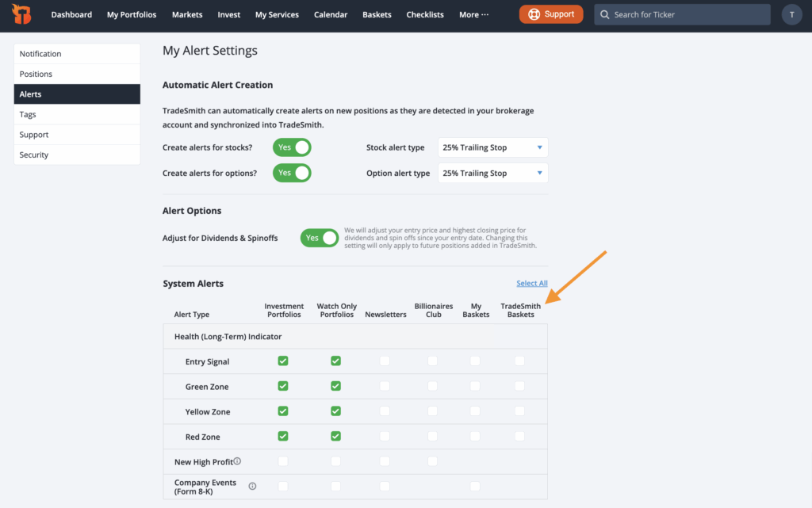
Task: Open My Portfolios in top navigation
Action: point(132,14)
